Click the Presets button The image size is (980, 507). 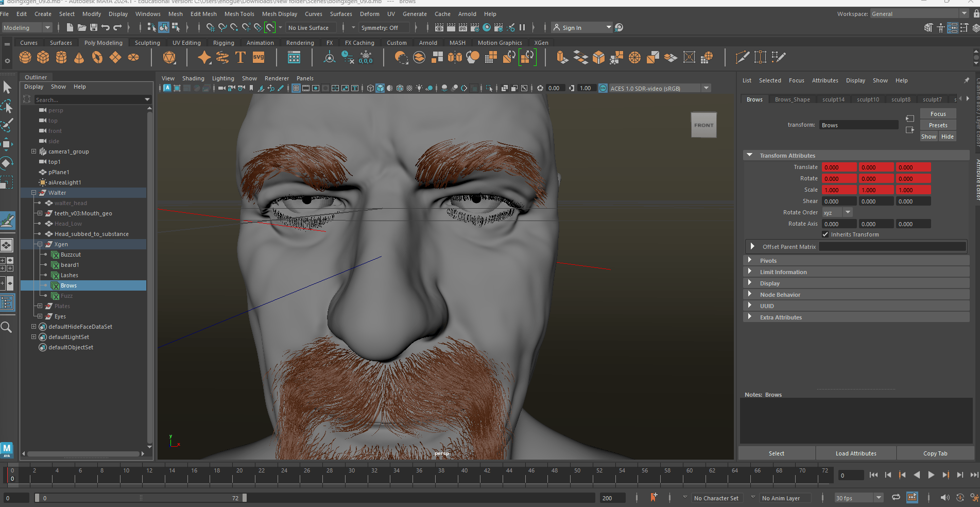[x=938, y=125]
